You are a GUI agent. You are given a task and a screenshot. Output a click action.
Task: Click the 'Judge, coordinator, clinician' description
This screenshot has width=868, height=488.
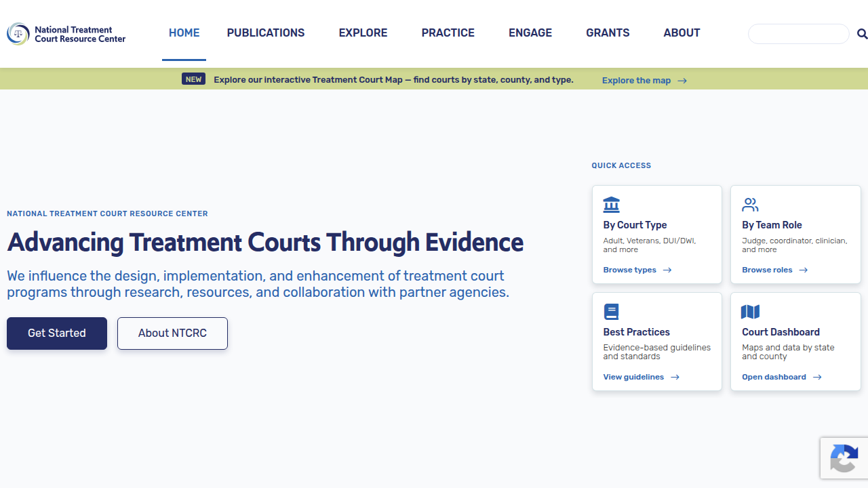tap(794, 245)
